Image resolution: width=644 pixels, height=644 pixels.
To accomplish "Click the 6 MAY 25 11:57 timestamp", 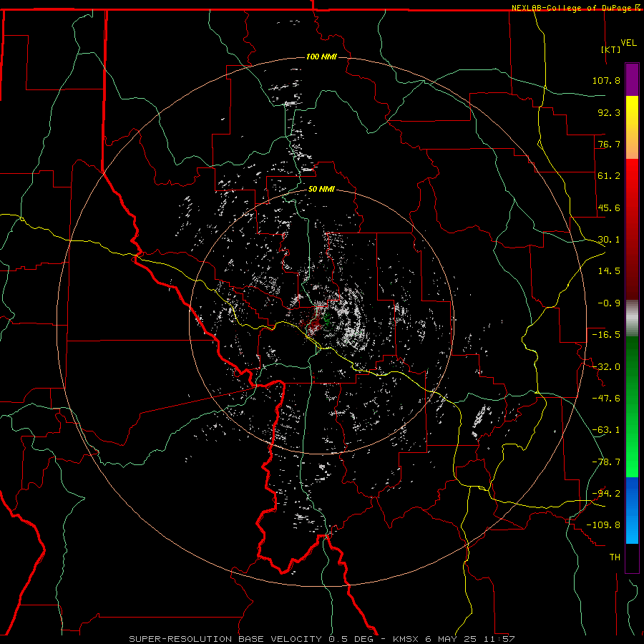I will (x=470, y=639).
